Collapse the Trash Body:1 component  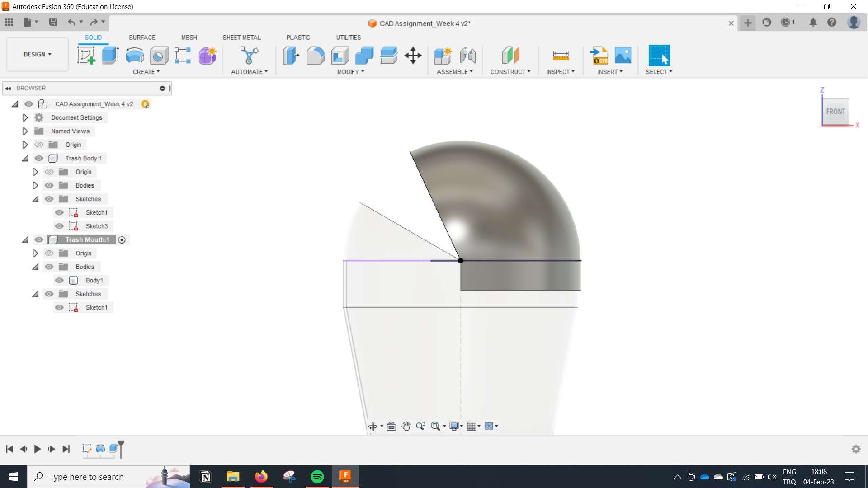[x=25, y=159]
